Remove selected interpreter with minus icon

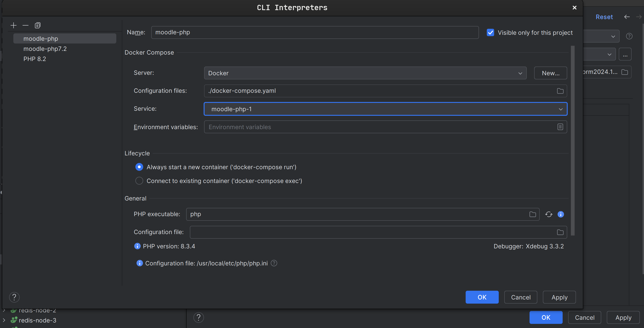click(x=26, y=25)
